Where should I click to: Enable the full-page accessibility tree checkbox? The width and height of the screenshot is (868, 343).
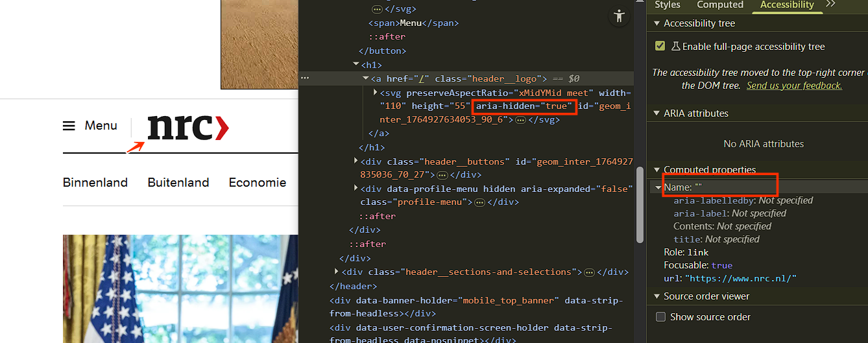[x=660, y=47]
